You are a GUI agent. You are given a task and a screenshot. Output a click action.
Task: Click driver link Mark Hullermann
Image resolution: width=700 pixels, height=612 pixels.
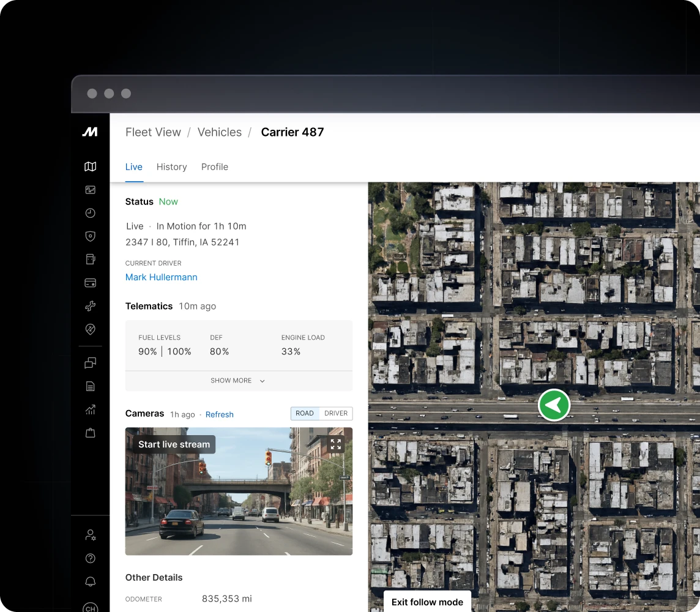[162, 277]
